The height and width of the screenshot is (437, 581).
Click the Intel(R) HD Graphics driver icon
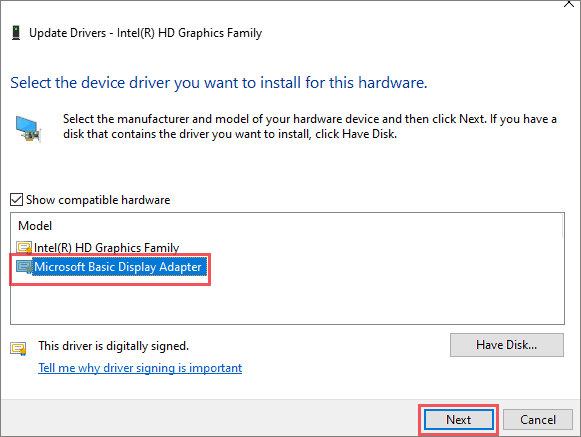click(24, 247)
